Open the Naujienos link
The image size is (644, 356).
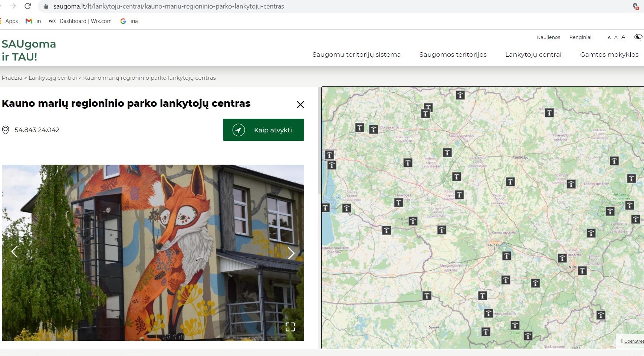click(x=548, y=37)
